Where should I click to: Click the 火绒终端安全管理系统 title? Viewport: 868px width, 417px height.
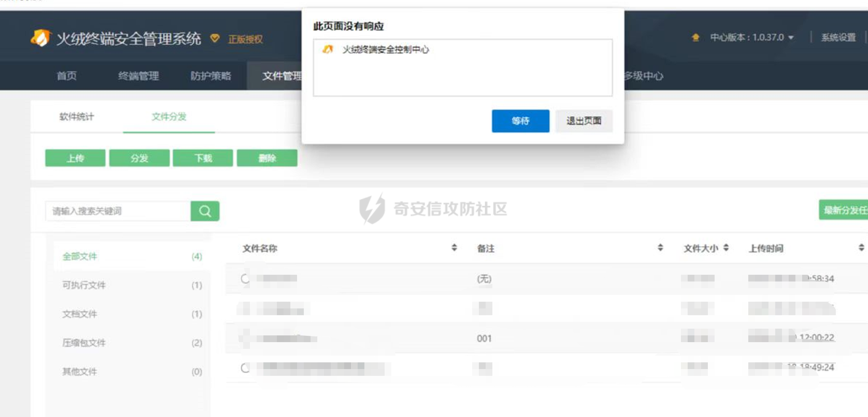[x=129, y=39]
